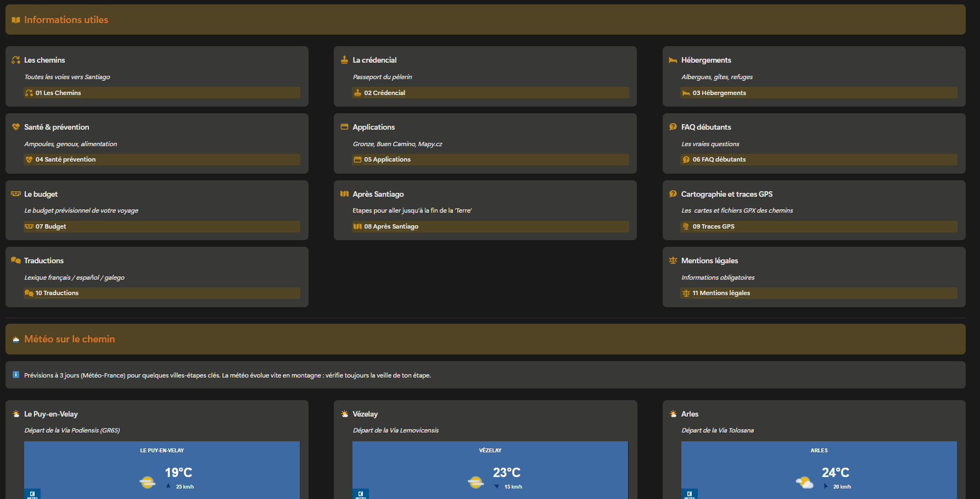Click the stamp icon beside La crédencial heading
980x499 pixels.
344,60
